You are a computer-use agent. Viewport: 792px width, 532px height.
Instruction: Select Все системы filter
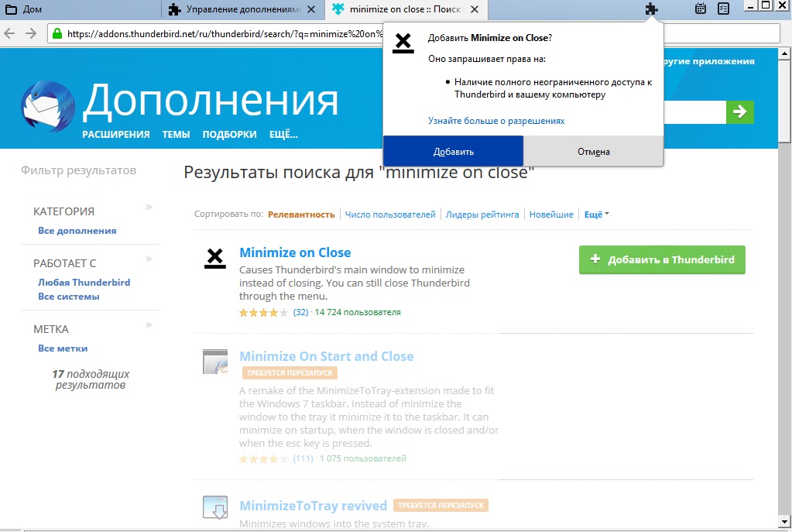pyautogui.click(x=69, y=297)
